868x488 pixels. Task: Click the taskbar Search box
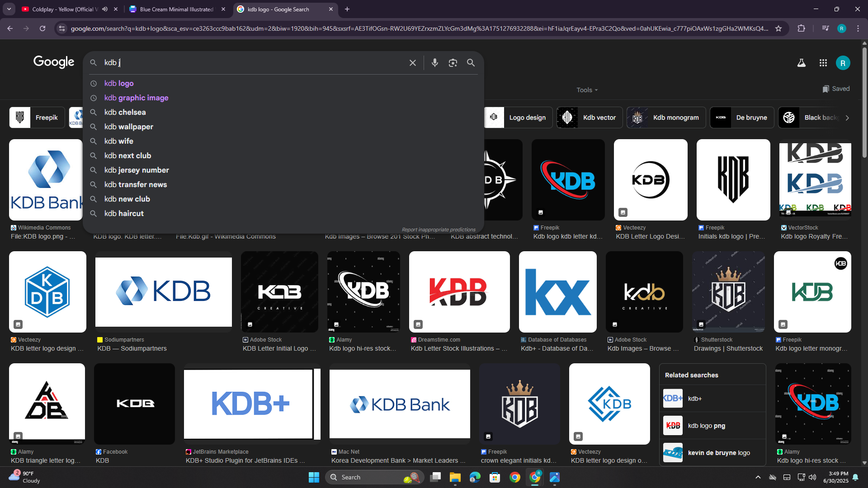(x=375, y=477)
